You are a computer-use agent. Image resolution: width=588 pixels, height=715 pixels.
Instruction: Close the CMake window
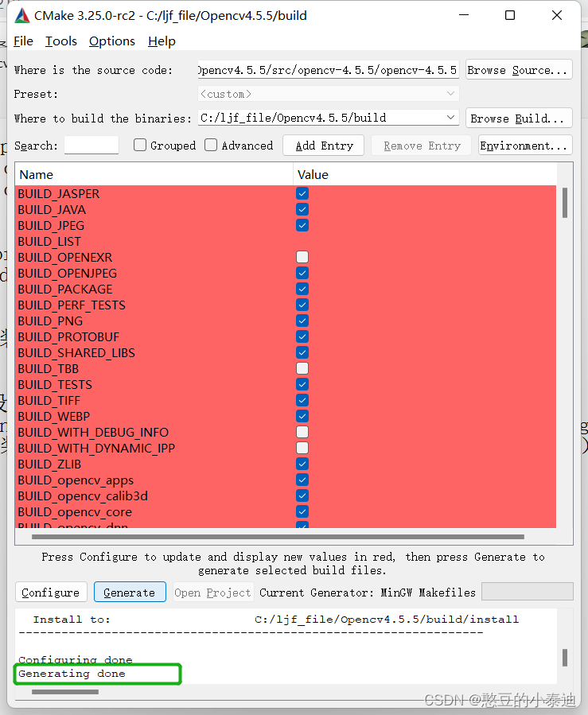(x=556, y=15)
